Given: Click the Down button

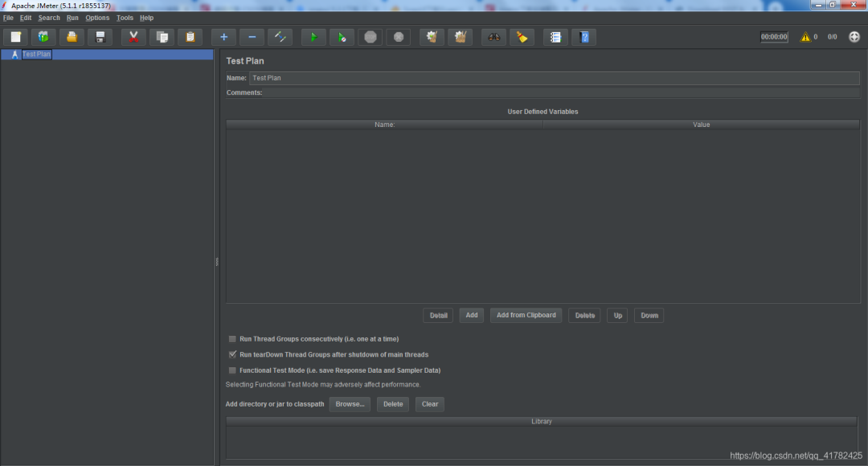Looking at the screenshot, I should tap(649, 316).
